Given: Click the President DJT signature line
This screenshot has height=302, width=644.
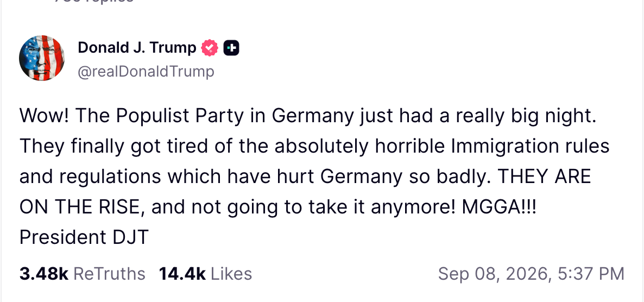Looking at the screenshot, I should [x=84, y=237].
